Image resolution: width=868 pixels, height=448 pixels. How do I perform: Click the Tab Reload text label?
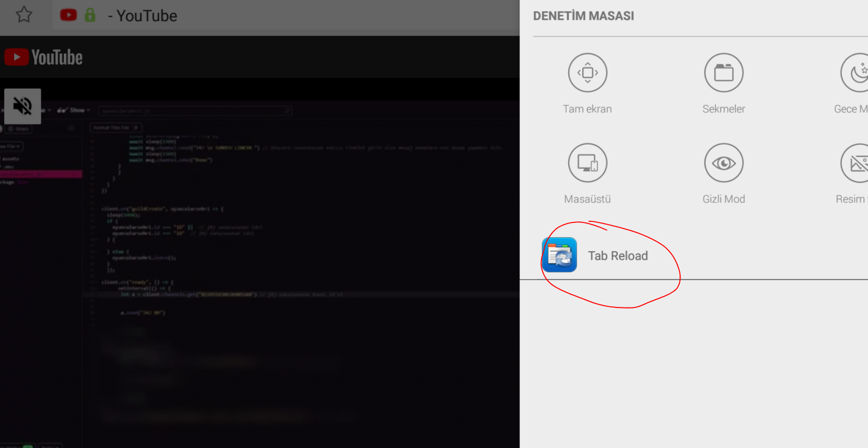click(x=617, y=256)
